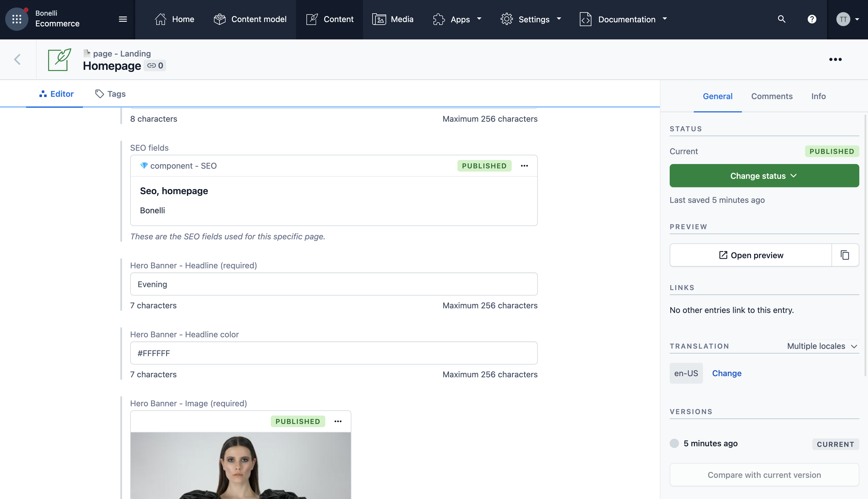Open the help question mark icon
Viewport: 868px width, 499px height.
[811, 19]
